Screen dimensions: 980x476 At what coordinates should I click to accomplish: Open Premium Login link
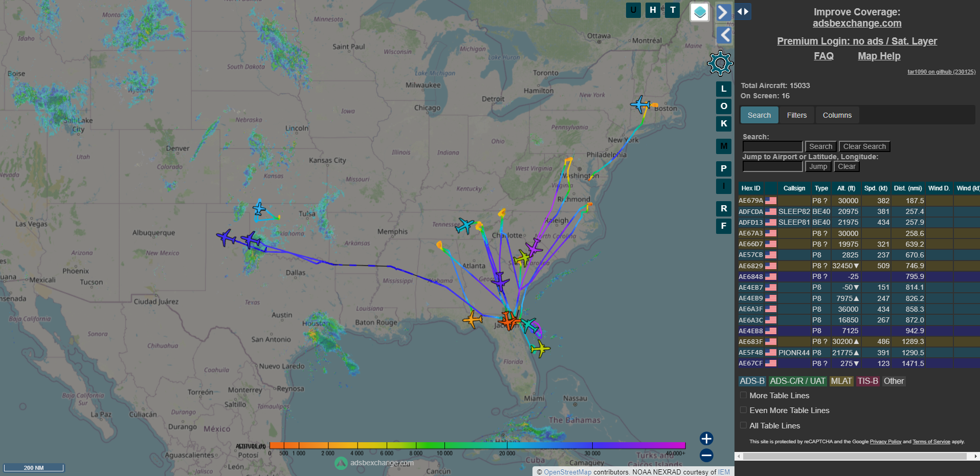pos(857,41)
